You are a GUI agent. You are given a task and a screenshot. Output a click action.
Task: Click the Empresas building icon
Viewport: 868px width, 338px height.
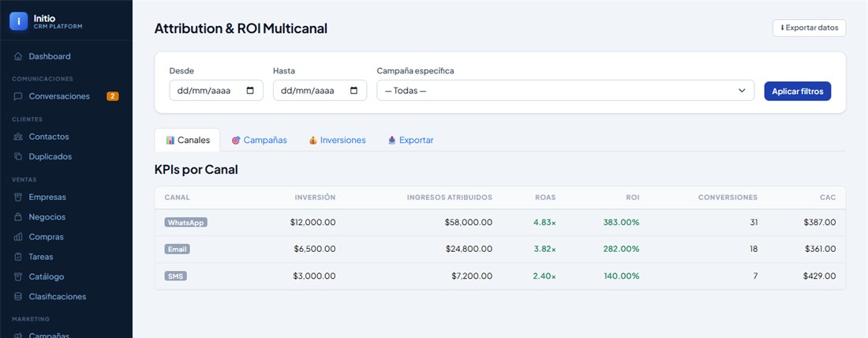point(18,197)
